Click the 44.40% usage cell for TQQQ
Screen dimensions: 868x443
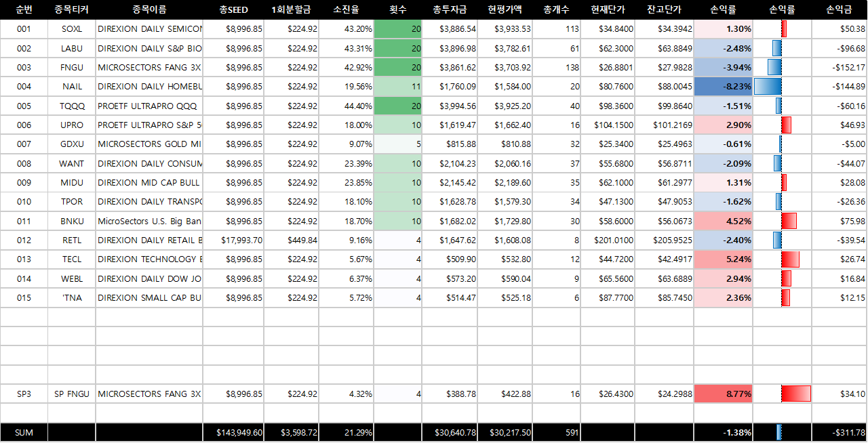(346, 106)
